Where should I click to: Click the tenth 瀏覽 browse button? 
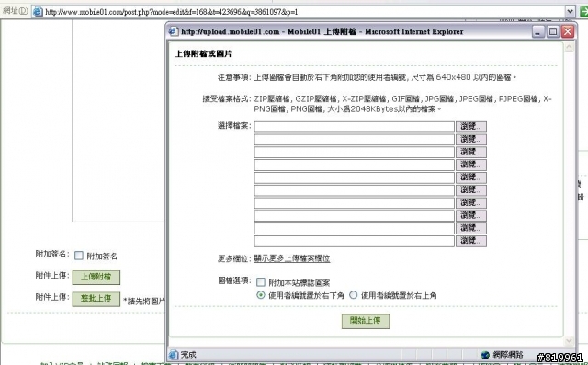[x=471, y=241]
